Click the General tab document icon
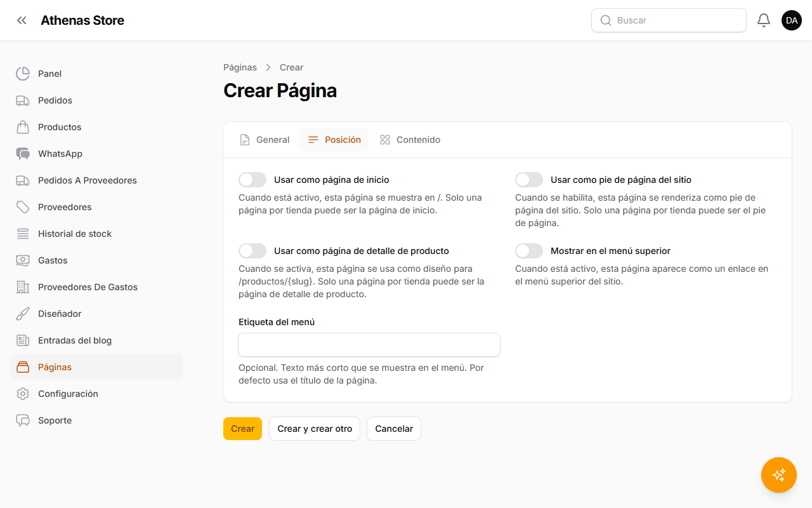 click(245, 140)
